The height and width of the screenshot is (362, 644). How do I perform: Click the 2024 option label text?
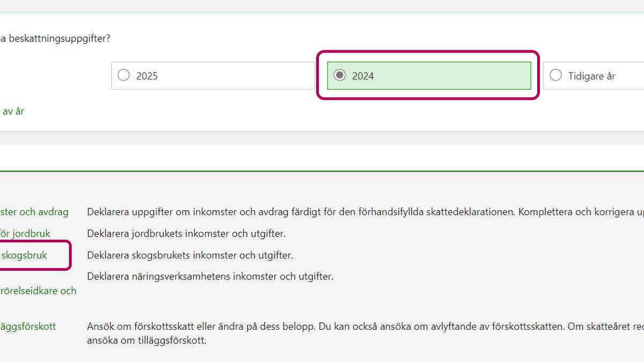click(x=363, y=76)
